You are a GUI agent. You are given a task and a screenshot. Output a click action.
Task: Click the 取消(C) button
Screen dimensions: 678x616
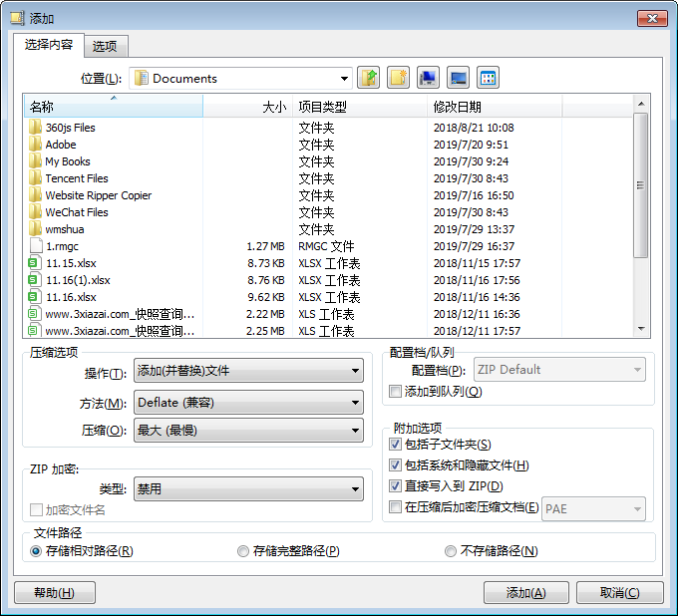(x=620, y=592)
